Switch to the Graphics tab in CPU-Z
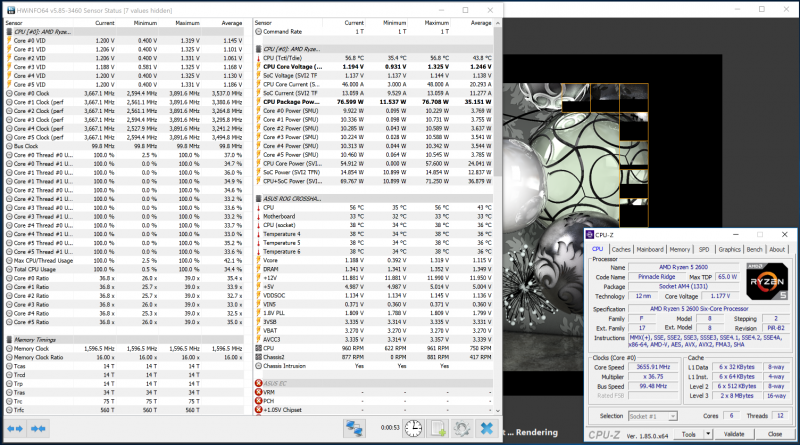 coord(730,249)
